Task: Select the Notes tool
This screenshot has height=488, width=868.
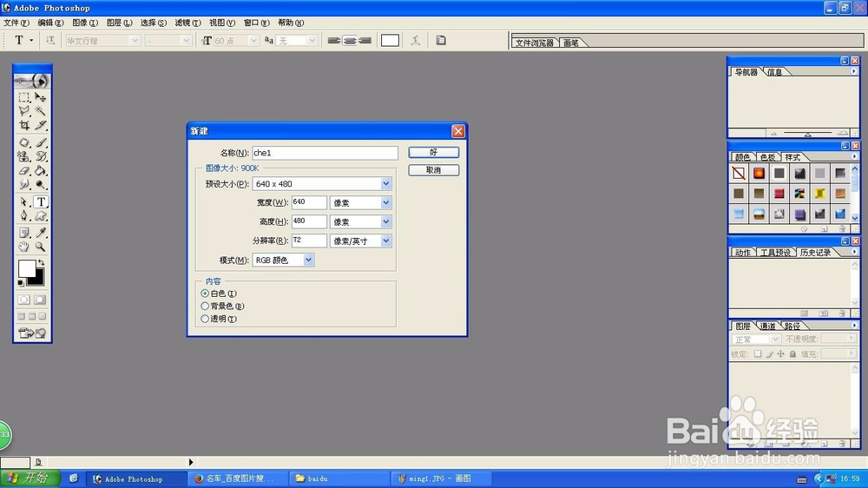Action: (x=23, y=233)
